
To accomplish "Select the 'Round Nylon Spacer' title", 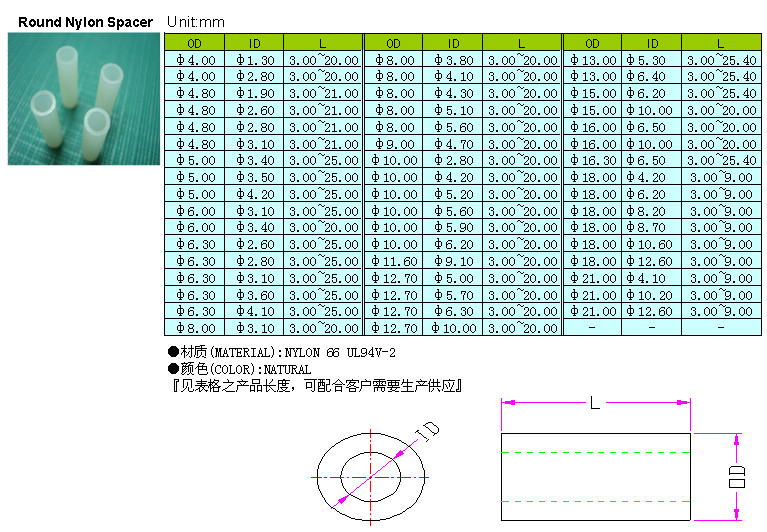I will [85, 21].
